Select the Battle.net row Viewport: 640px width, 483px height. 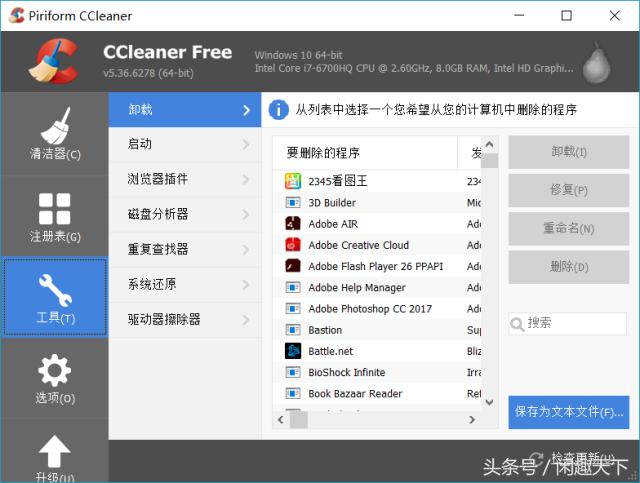[x=377, y=351]
